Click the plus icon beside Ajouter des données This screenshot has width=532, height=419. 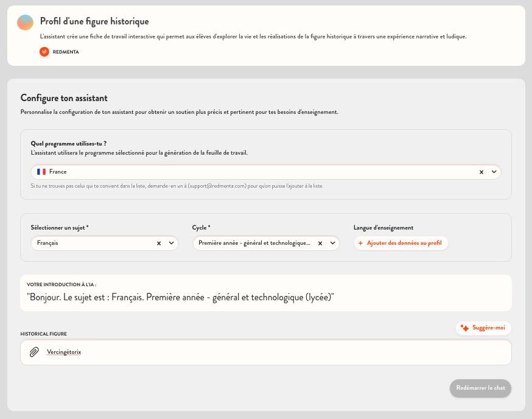click(x=360, y=243)
